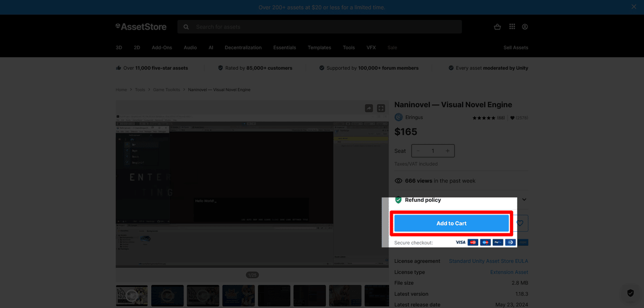
Task: Select the first gallery thumbnail
Action: click(x=132, y=296)
